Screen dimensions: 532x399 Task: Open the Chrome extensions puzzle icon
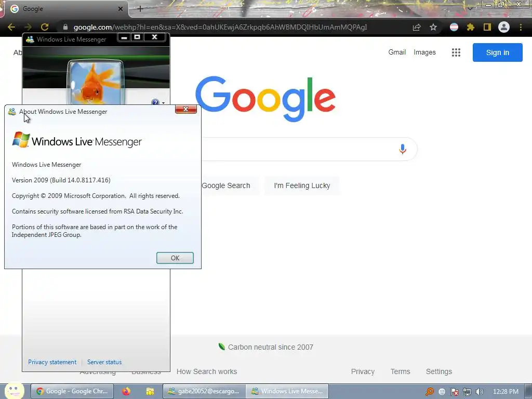coord(471,27)
